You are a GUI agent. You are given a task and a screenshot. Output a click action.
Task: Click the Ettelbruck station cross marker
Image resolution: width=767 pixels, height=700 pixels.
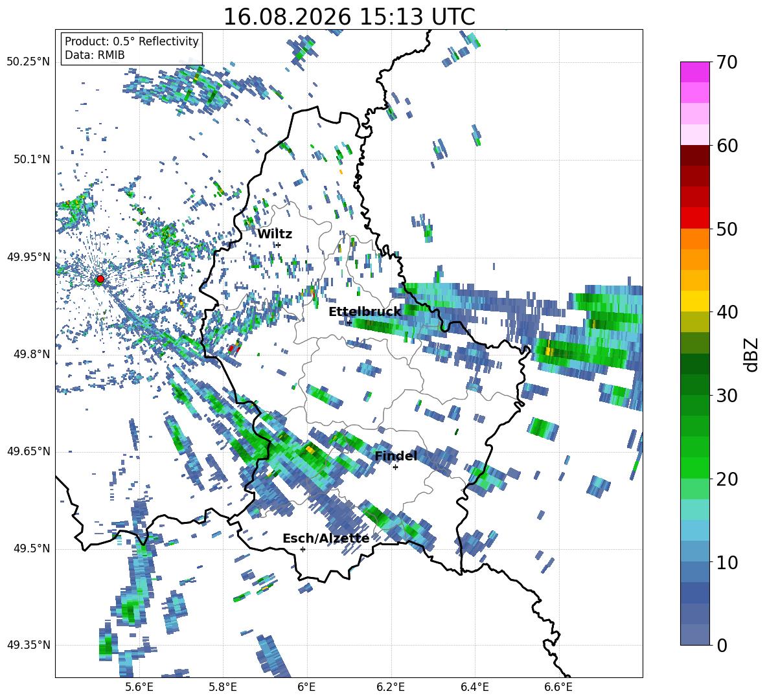[349, 322]
